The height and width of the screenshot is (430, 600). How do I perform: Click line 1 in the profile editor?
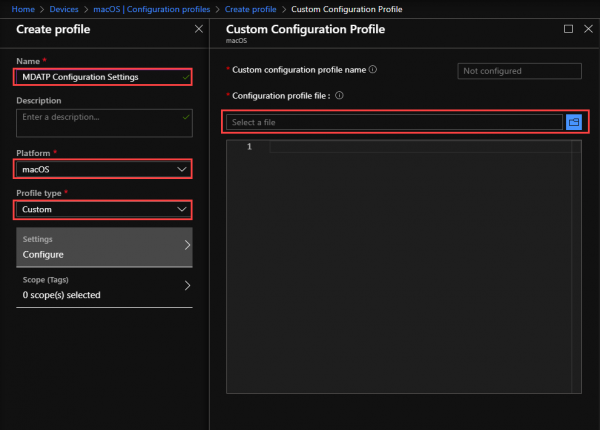point(420,147)
